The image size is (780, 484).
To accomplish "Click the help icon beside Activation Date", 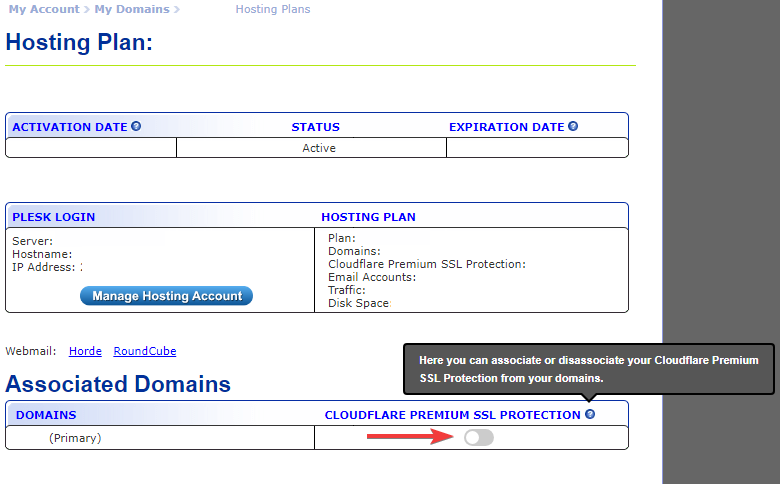I will coord(136,126).
